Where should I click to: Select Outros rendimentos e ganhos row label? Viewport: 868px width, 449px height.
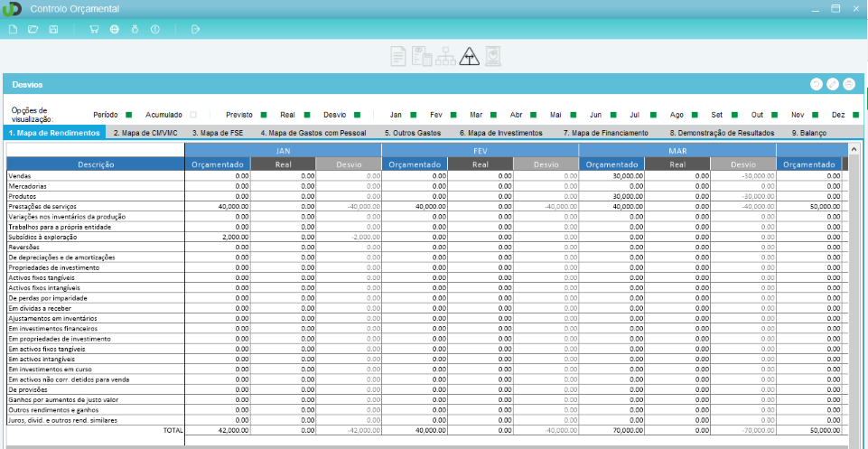point(53,410)
